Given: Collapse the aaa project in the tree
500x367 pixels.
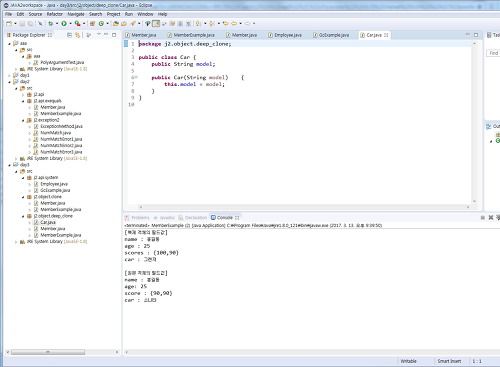Looking at the screenshot, I should pyautogui.click(x=9, y=43).
